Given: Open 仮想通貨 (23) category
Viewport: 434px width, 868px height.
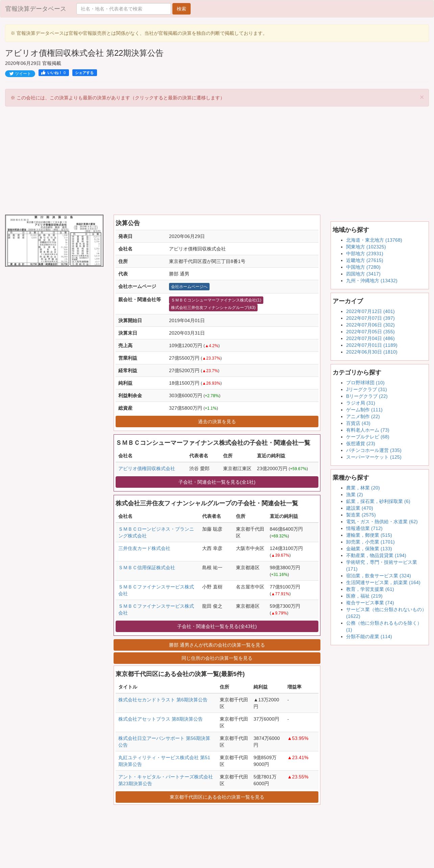Looking at the screenshot, I should pos(360,443).
